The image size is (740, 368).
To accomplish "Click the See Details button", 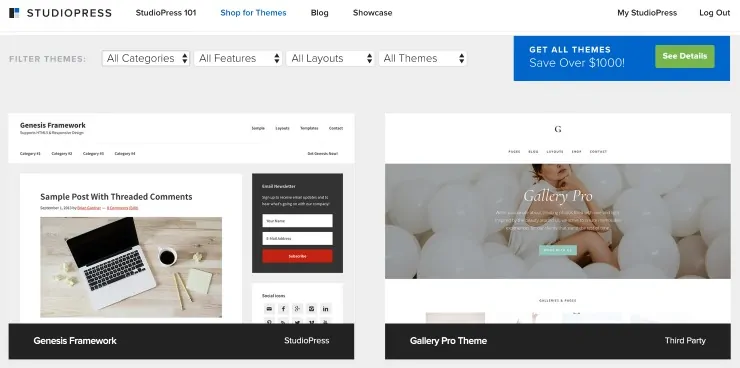I will (x=685, y=56).
